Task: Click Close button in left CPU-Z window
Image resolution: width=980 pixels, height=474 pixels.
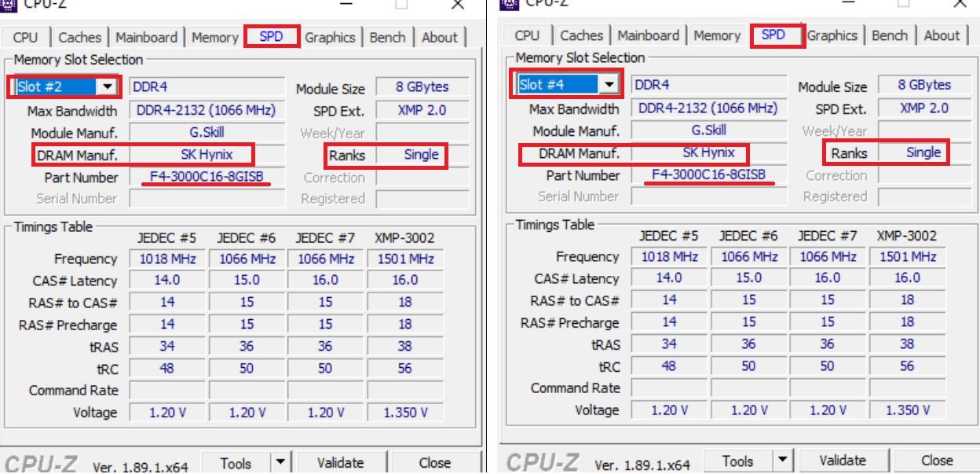Action: click(434, 464)
